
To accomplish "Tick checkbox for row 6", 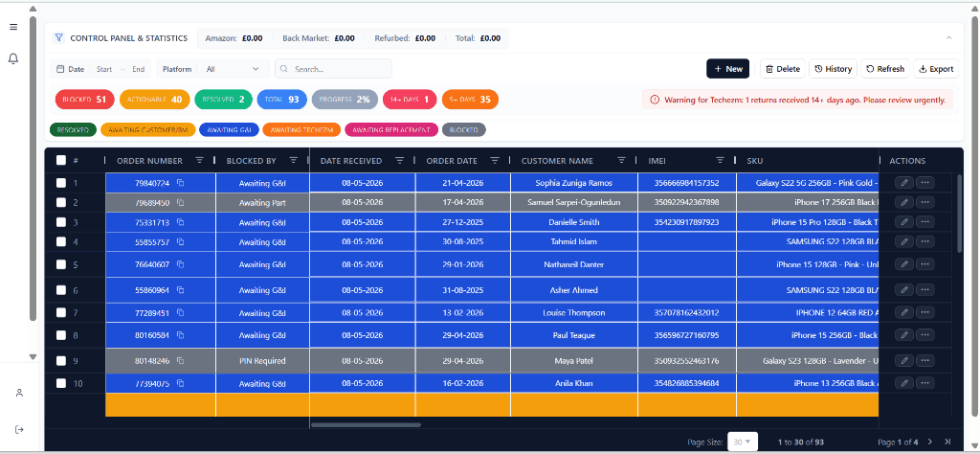I will (60, 290).
